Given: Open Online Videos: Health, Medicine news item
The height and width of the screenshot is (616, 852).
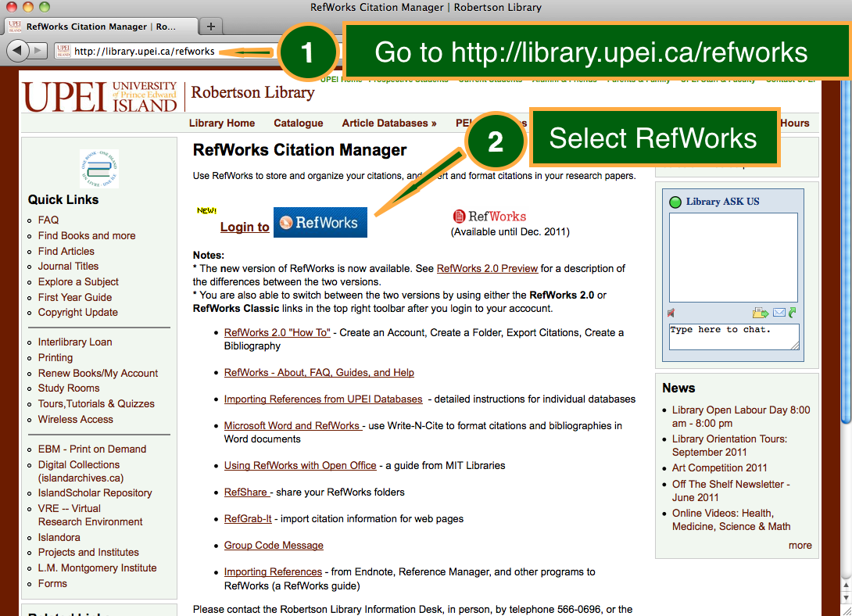Looking at the screenshot, I should pos(732,520).
